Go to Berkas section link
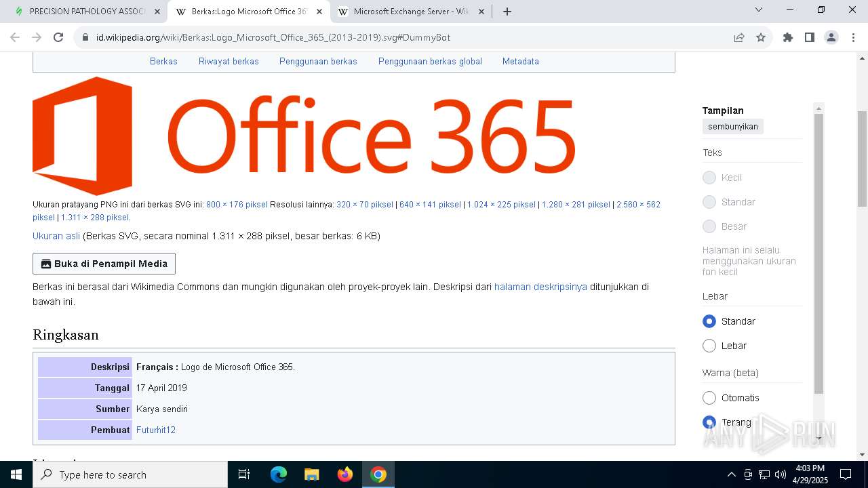The image size is (868, 488). (x=163, y=61)
